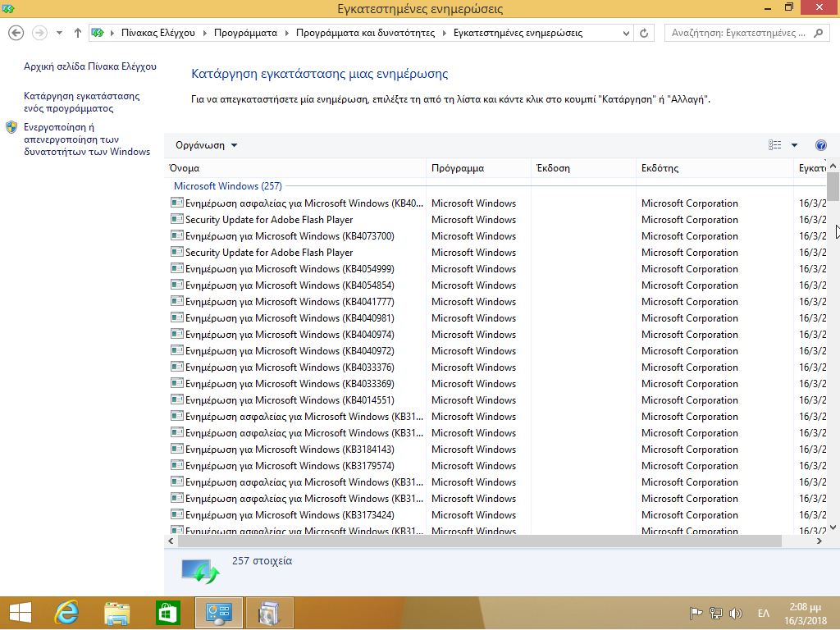Click the search magnifier icon
The width and height of the screenshot is (840, 630).
818,33
